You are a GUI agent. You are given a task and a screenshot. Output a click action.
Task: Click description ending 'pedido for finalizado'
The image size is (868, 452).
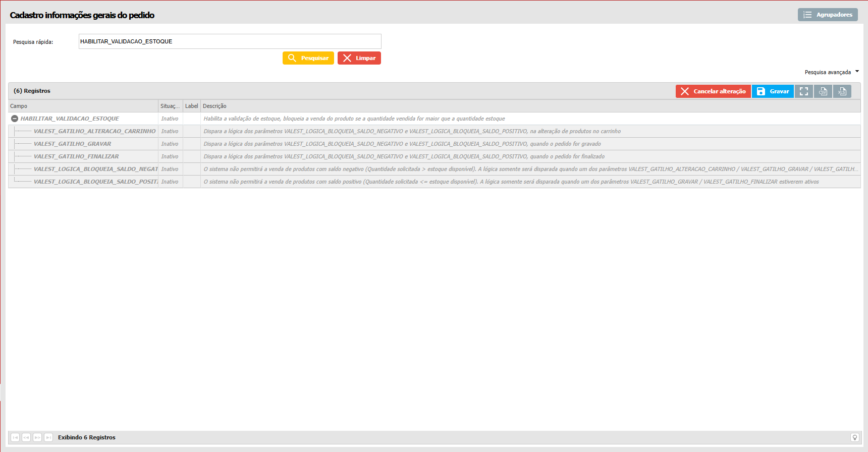coord(404,156)
